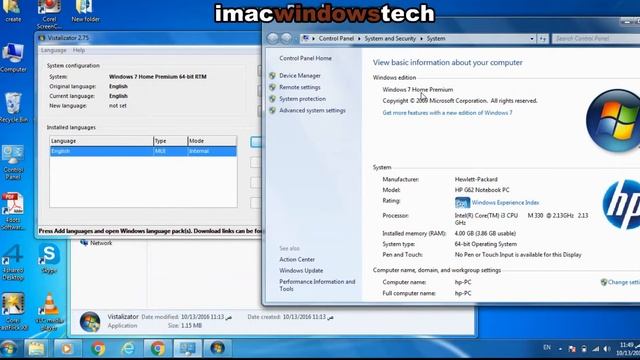Click the Search Control Panel field

coord(596,38)
